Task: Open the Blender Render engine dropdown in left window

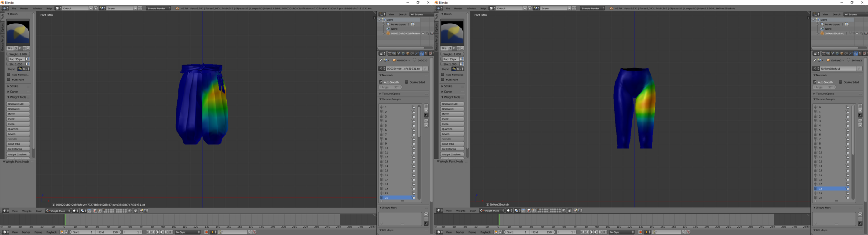Action: [159, 8]
